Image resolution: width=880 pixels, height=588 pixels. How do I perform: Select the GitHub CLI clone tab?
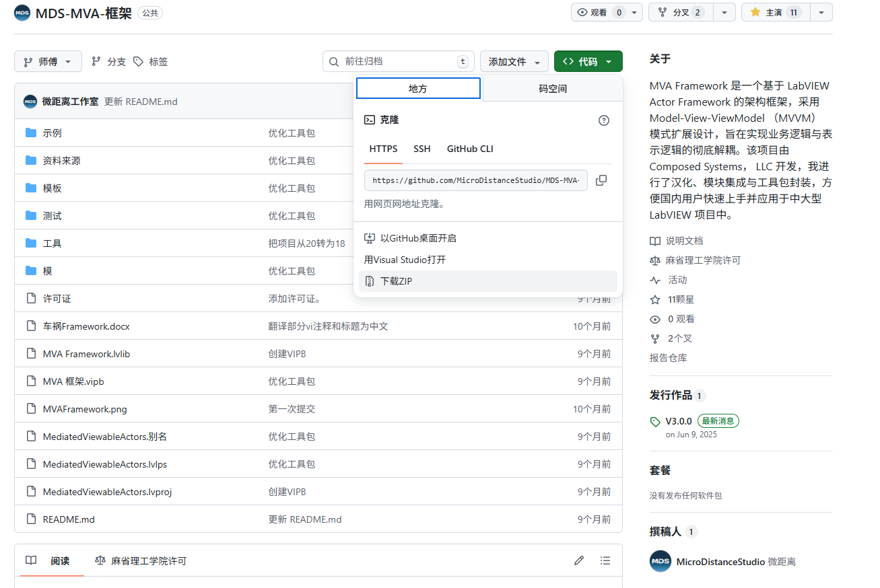pos(470,149)
